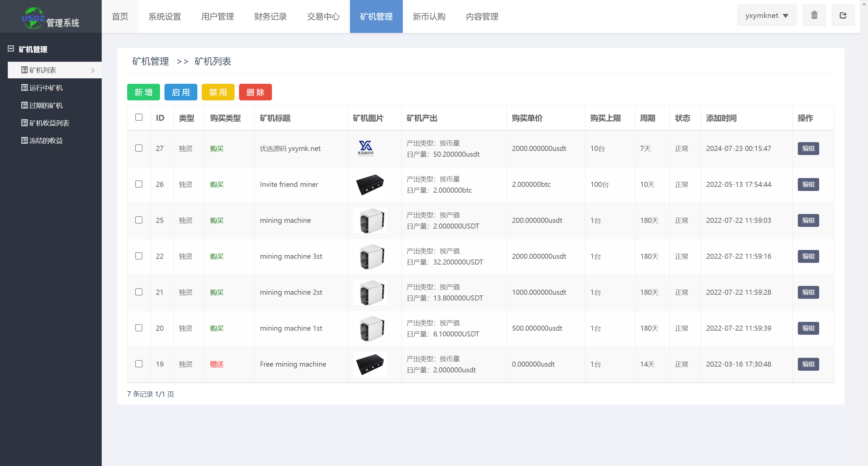Image resolution: width=868 pixels, height=466 pixels.
Task: Edit miner ID 27 with 编辑
Action: tap(808, 149)
